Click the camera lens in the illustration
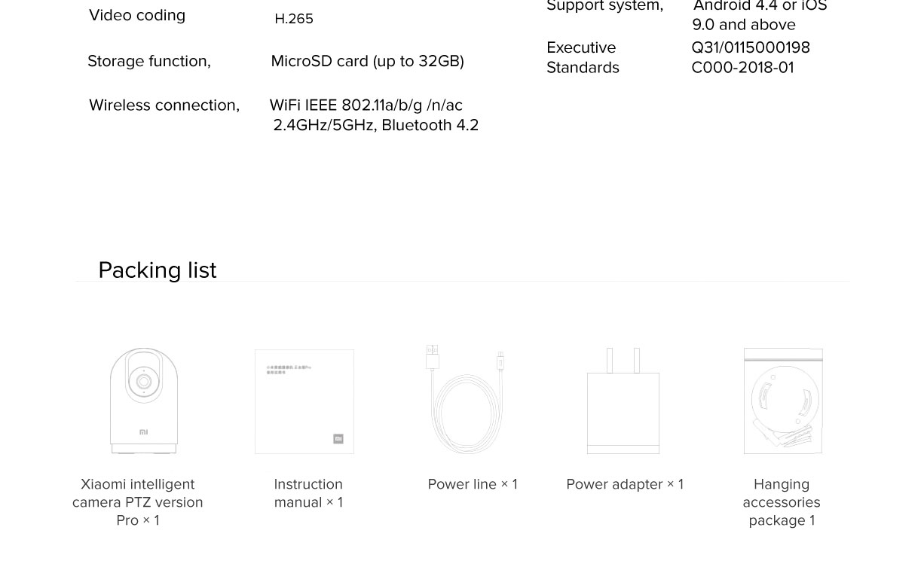The image size is (924, 564). click(x=143, y=382)
